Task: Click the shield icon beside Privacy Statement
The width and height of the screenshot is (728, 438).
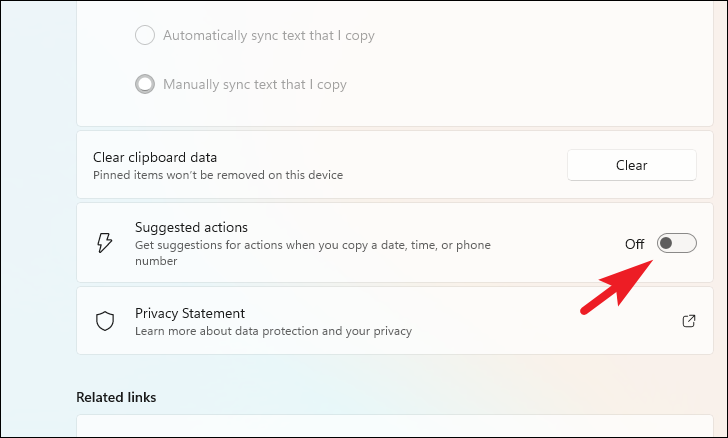Action: [105, 321]
